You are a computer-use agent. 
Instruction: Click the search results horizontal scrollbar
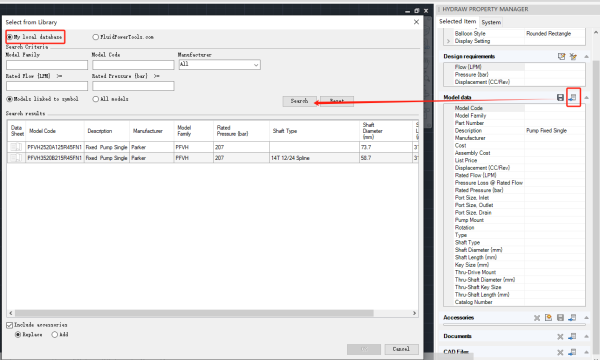194,313
